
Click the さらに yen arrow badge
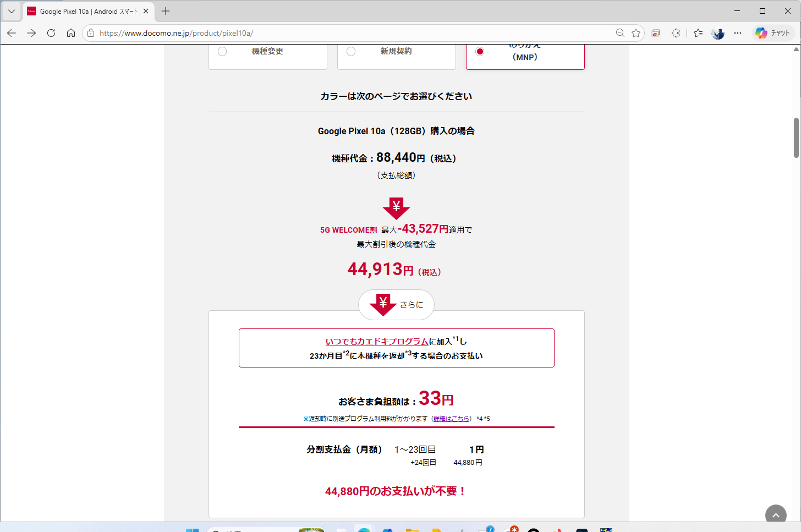tap(396, 304)
